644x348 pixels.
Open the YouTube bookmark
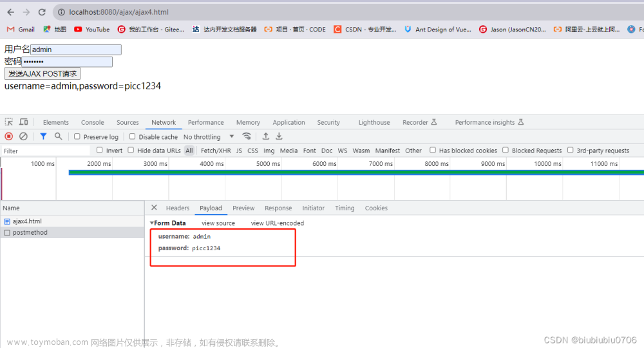pyautogui.click(x=92, y=30)
